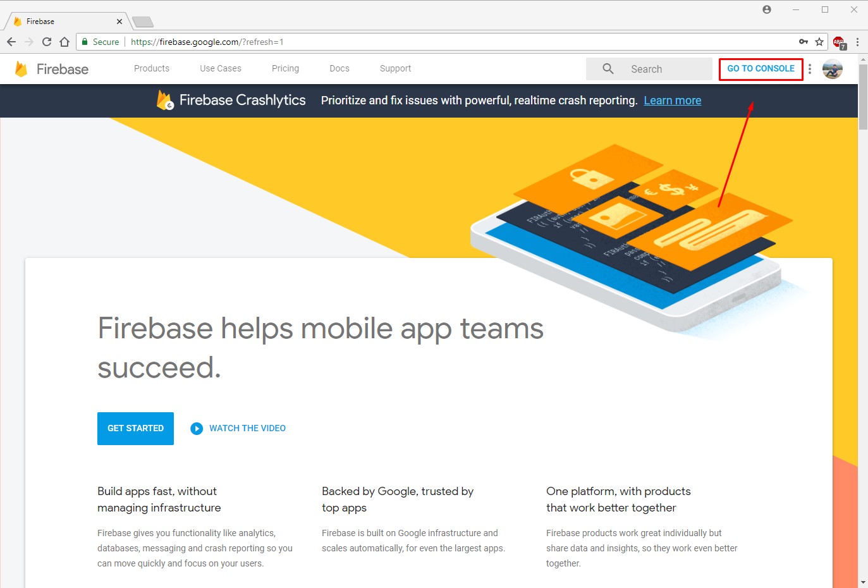This screenshot has width=868, height=588.
Task: Click the Firebase Crashlytics icon in the banner
Action: point(164,100)
